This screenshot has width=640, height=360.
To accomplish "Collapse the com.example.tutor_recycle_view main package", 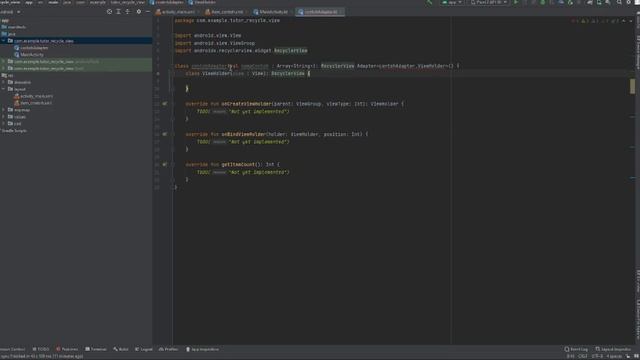I will pyautogui.click(x=4, y=41).
